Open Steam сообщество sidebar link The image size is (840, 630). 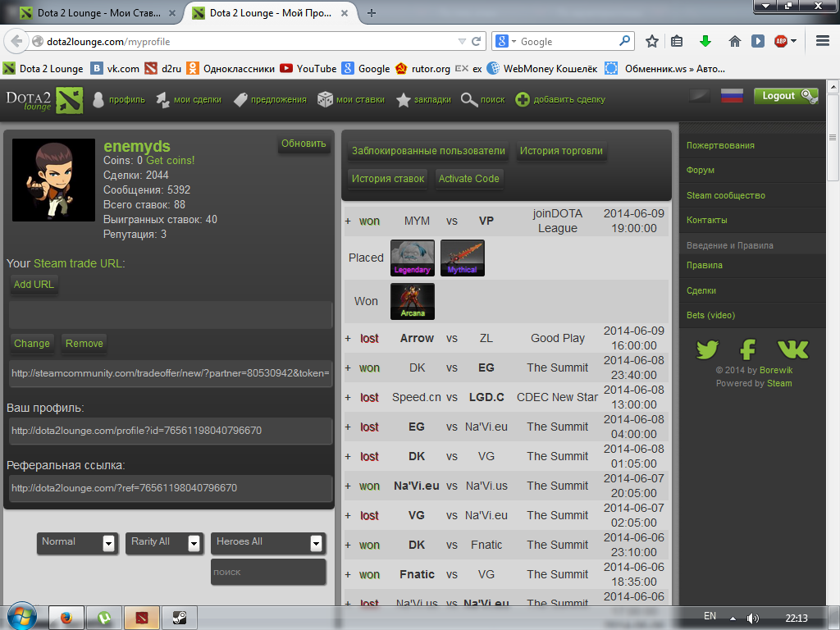tap(725, 195)
